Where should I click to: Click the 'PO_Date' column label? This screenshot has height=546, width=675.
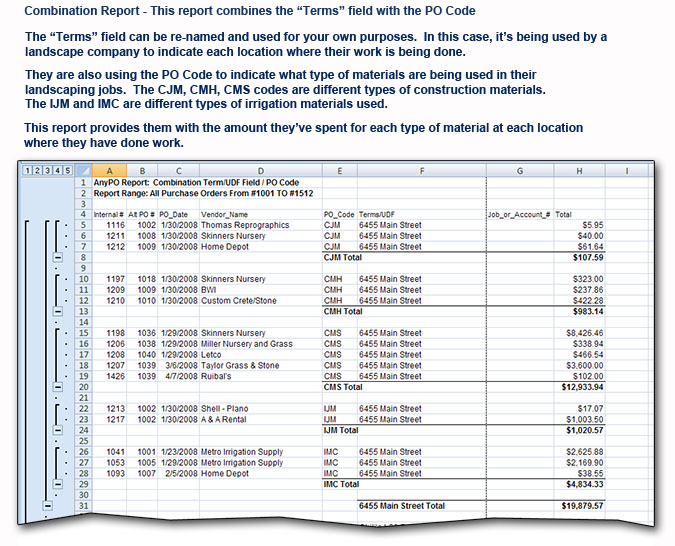(173, 214)
